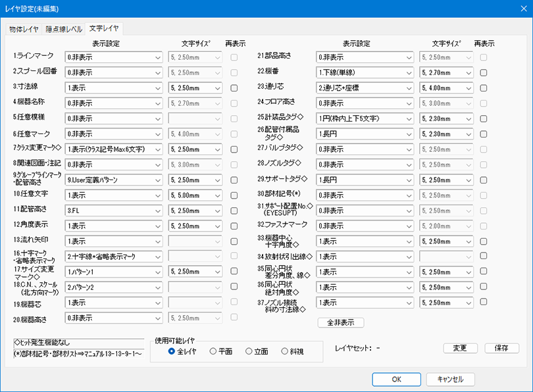
Task: Toggle redisplay checkbox for 7.クラス変更マーク
Action: [x=234, y=149]
